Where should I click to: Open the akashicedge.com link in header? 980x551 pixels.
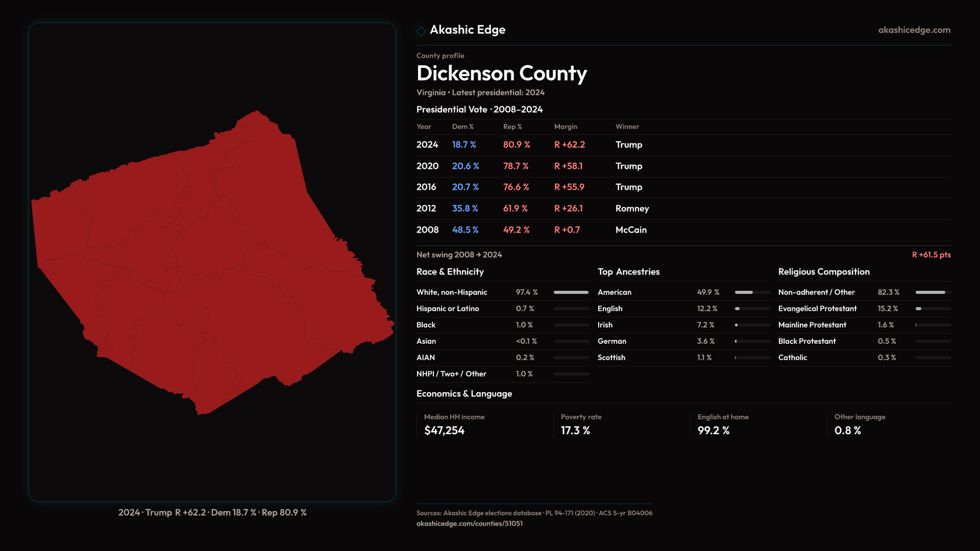tap(914, 30)
